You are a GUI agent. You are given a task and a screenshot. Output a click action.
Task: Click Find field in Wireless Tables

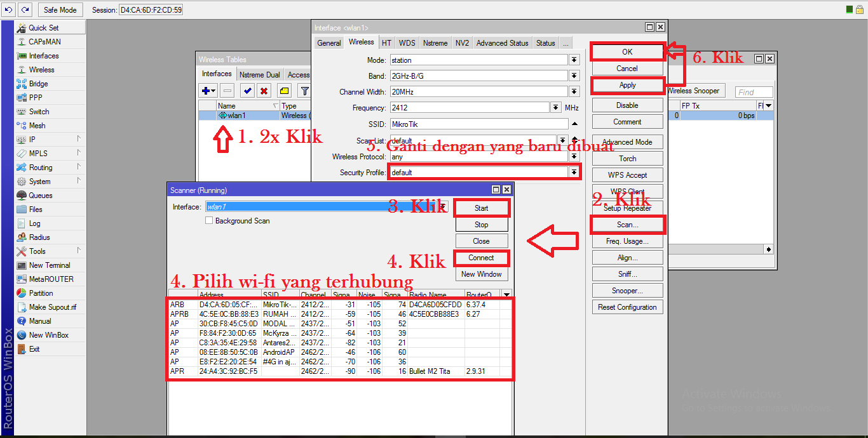pyautogui.click(x=754, y=92)
